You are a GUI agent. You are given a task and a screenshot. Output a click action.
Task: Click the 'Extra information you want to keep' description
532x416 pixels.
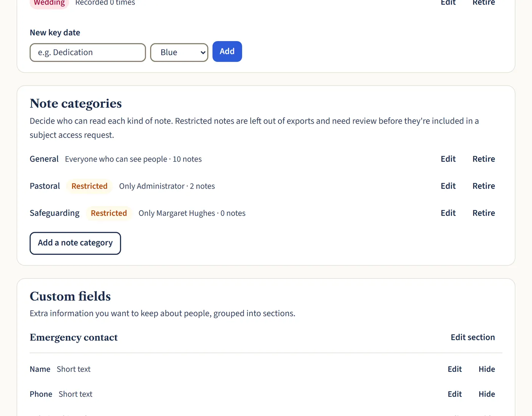click(163, 313)
